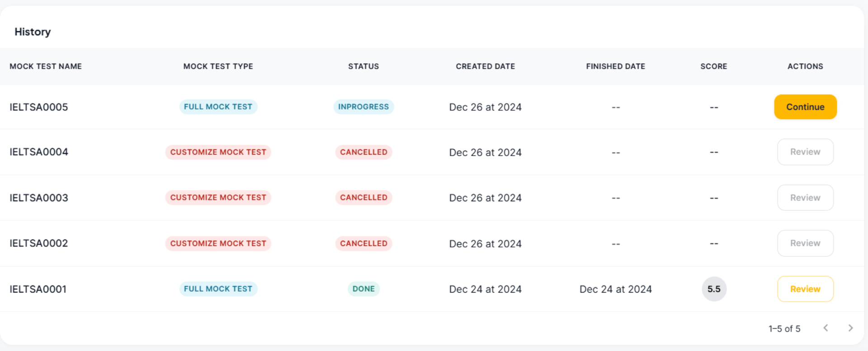
Task: Click the DONE status badge
Action: [363, 289]
